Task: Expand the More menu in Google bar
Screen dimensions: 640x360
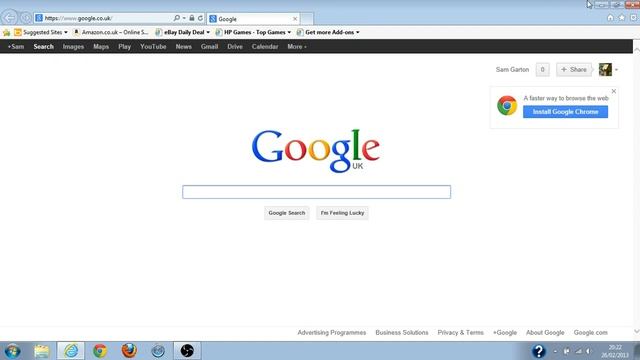Action: point(297,47)
